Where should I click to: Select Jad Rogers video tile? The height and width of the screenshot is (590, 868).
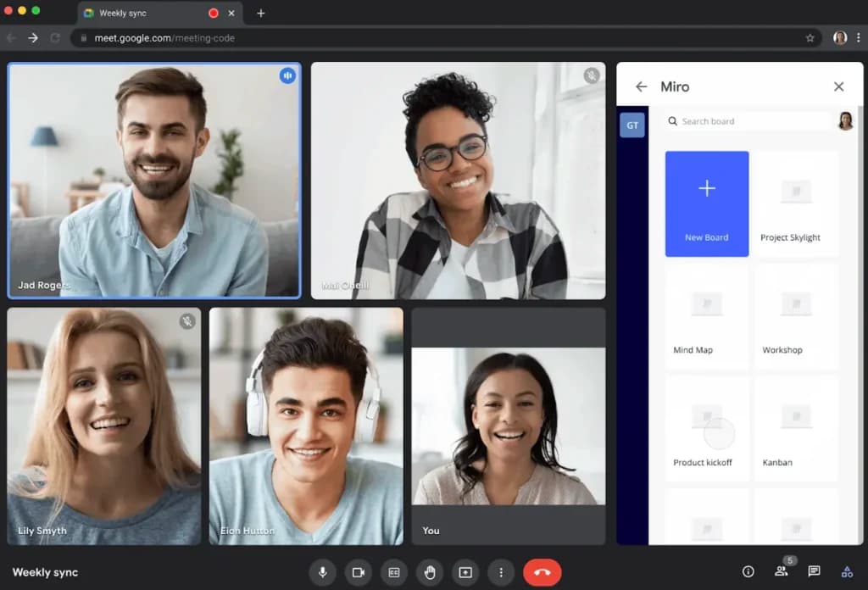click(x=154, y=181)
